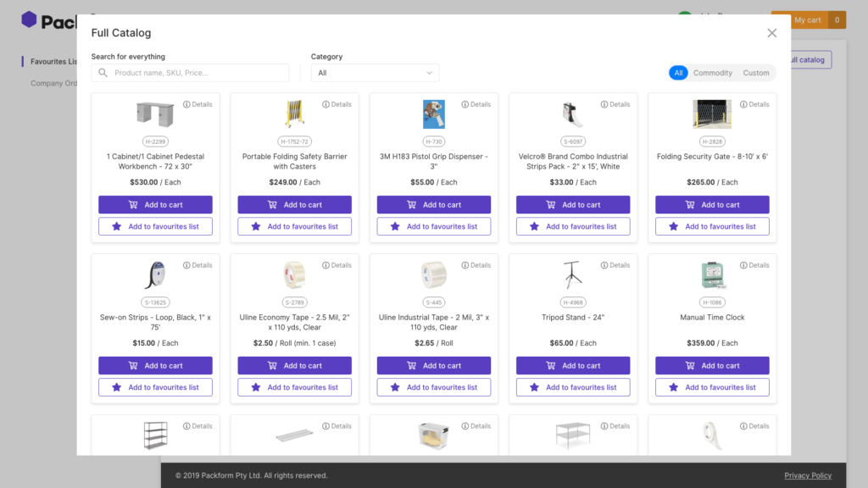
Task: Click the Tripod Stand product image
Action: pyautogui.click(x=573, y=275)
